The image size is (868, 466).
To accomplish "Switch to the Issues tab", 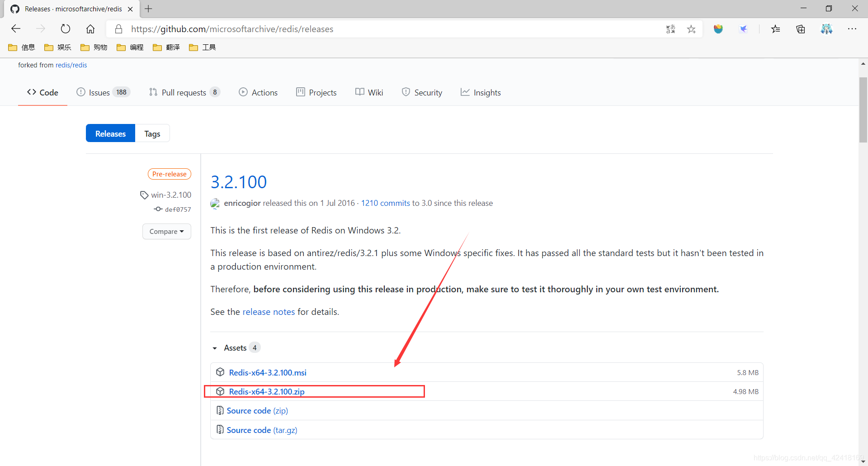I will (103, 92).
